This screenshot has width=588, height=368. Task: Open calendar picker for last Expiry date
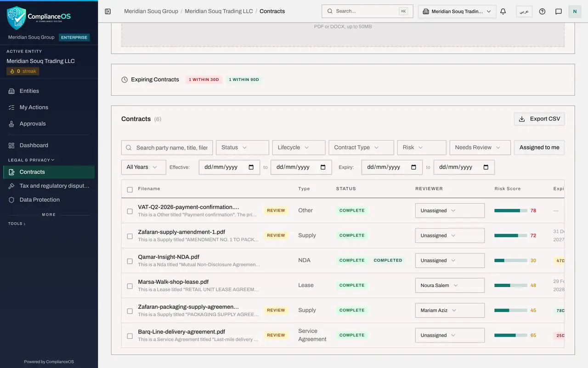(486, 167)
